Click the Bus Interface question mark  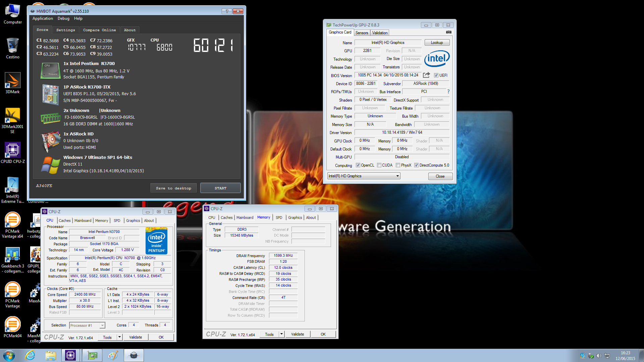[x=448, y=92]
